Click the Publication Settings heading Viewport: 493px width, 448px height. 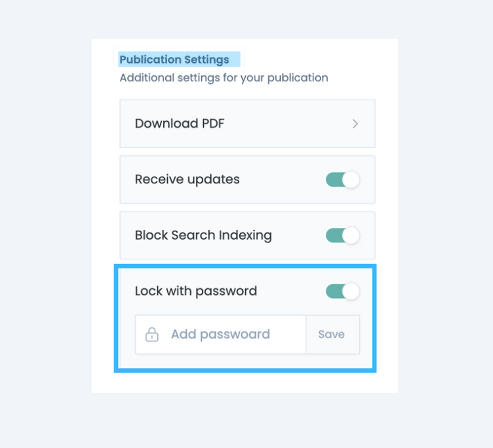coord(174,60)
